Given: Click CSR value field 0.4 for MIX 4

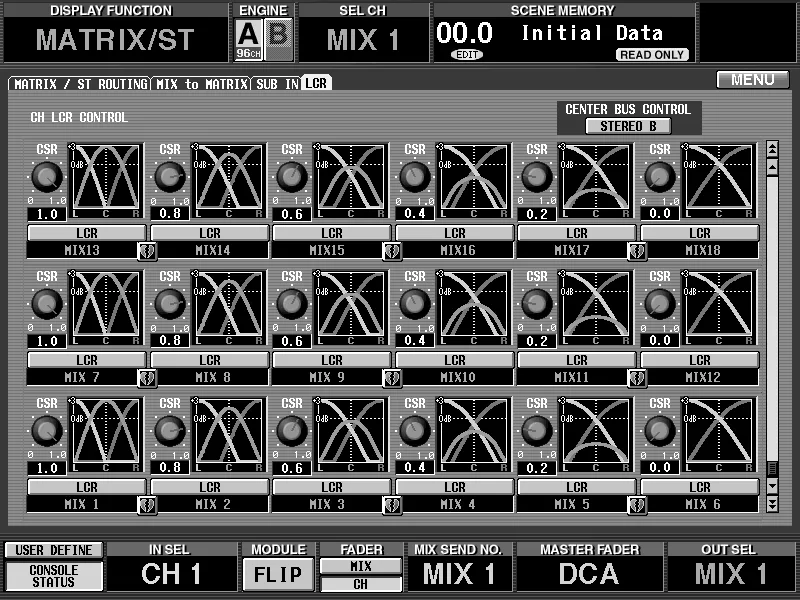Looking at the screenshot, I should 415,468.
